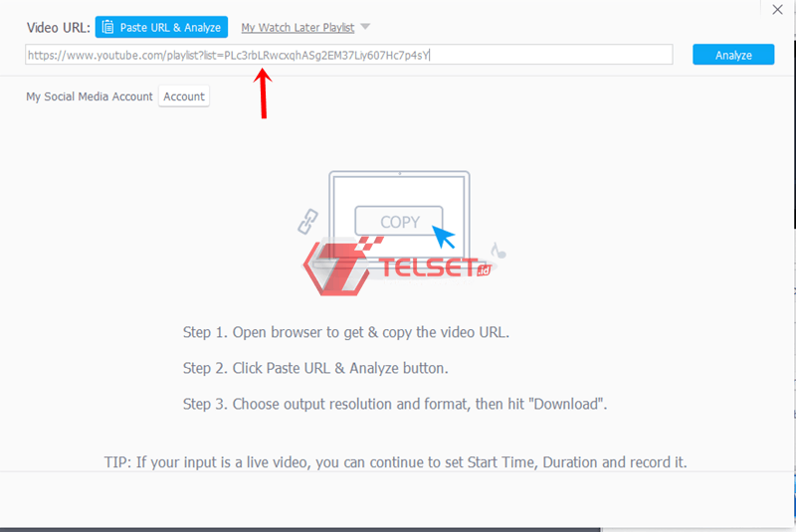Click the chain link icon beside the laptop
This screenshot has height=532, width=796.
pos(307,222)
